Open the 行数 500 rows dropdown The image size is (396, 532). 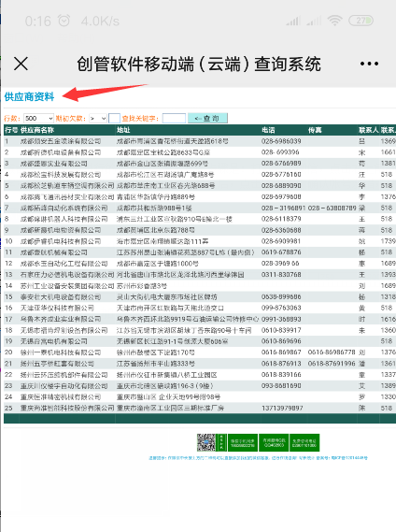pyautogui.click(x=38, y=118)
